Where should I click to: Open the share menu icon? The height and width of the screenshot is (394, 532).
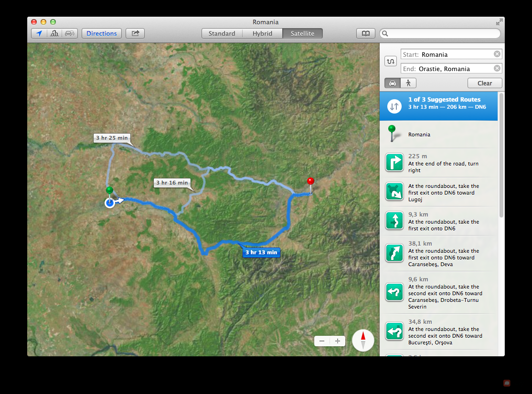pos(135,33)
